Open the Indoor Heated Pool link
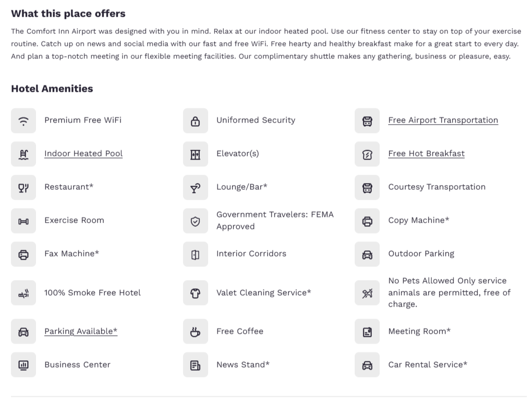The width and height of the screenshot is (532, 402). tap(83, 153)
